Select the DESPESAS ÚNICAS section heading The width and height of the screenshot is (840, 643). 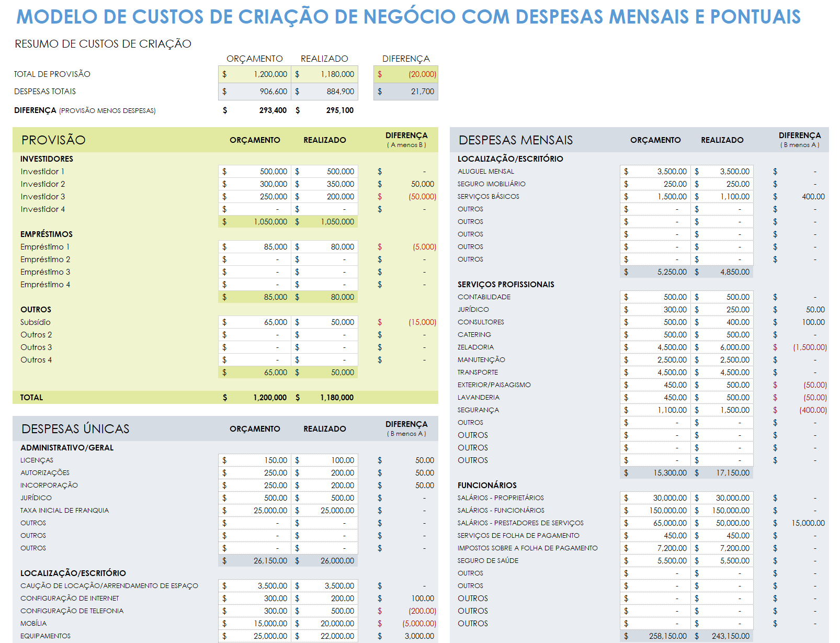pyautogui.click(x=75, y=429)
